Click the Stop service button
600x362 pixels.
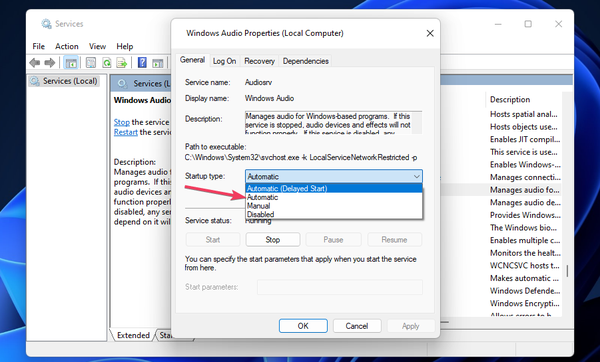coord(272,240)
